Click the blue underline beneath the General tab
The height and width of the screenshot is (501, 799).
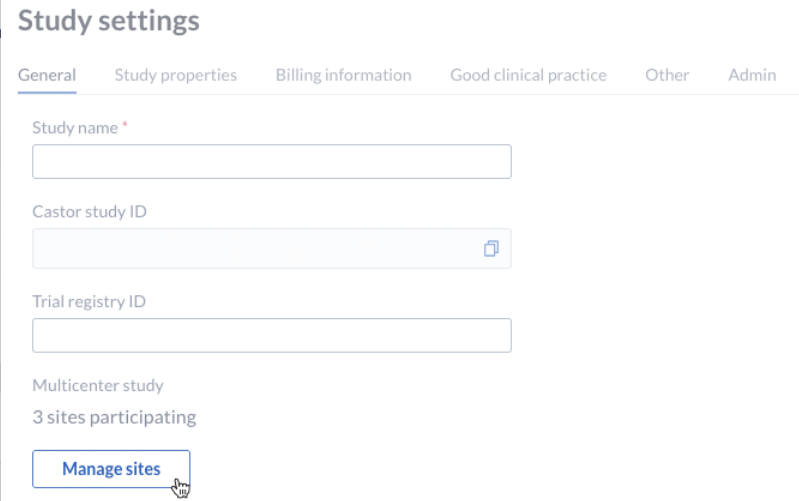pos(47,93)
